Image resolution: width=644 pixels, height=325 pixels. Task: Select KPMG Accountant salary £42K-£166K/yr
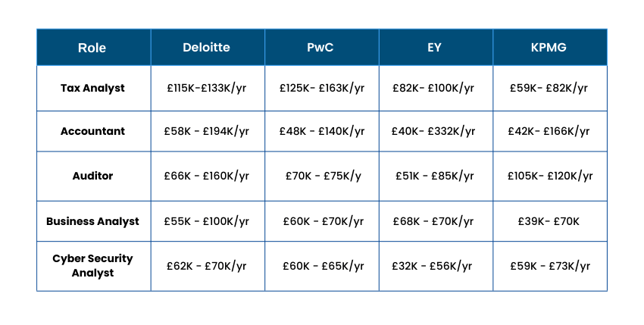549,131
